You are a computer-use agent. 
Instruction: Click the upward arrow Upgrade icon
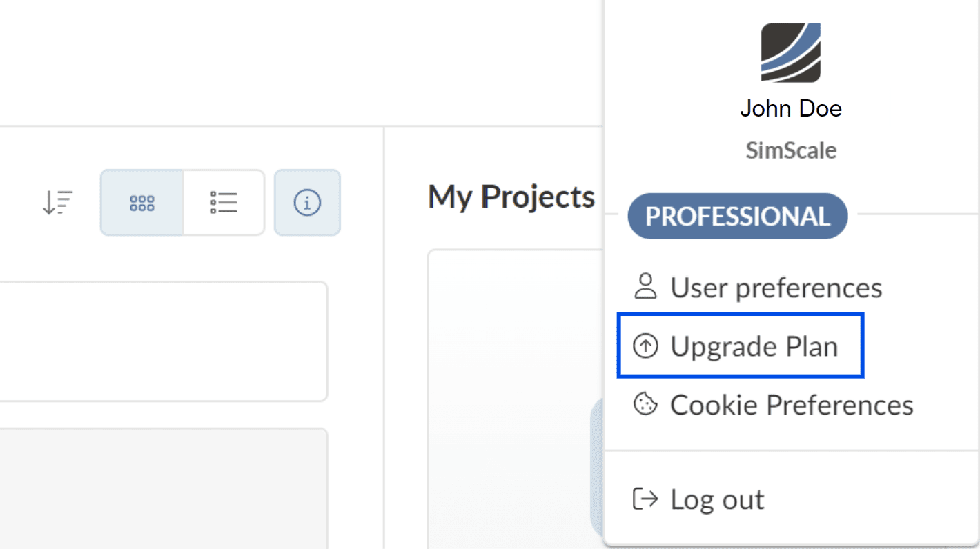pos(645,346)
